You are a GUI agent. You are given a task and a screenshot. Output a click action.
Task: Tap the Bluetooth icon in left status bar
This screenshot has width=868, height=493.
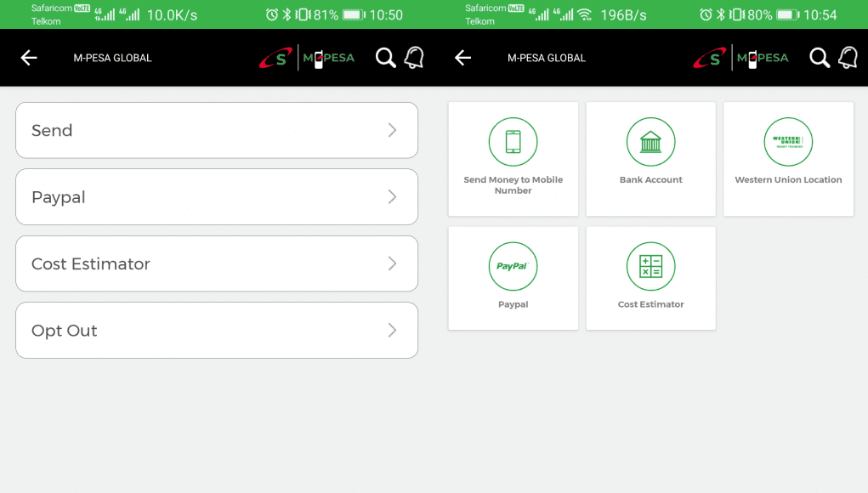pos(286,14)
